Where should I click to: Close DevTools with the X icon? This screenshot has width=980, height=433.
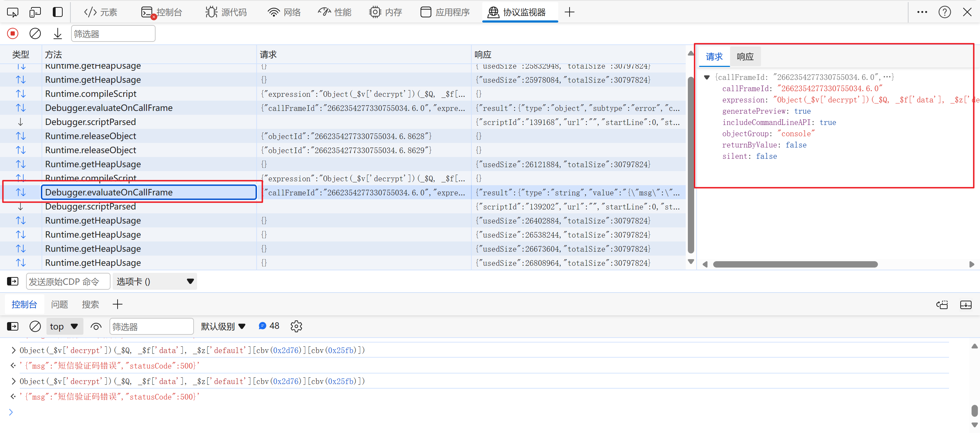967,12
